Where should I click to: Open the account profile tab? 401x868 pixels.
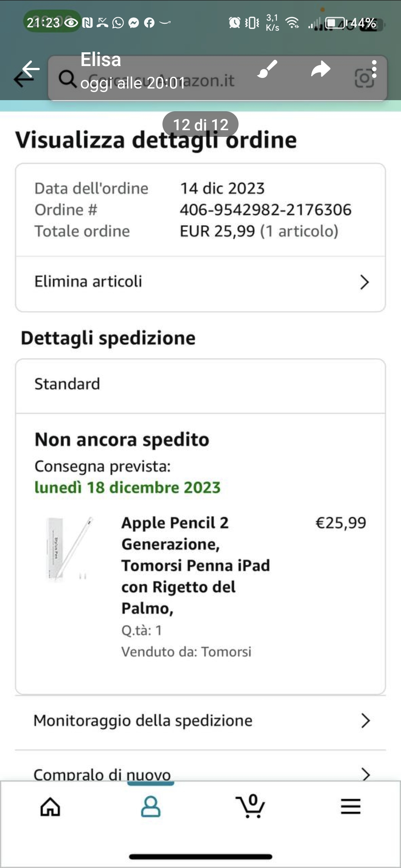tap(150, 806)
